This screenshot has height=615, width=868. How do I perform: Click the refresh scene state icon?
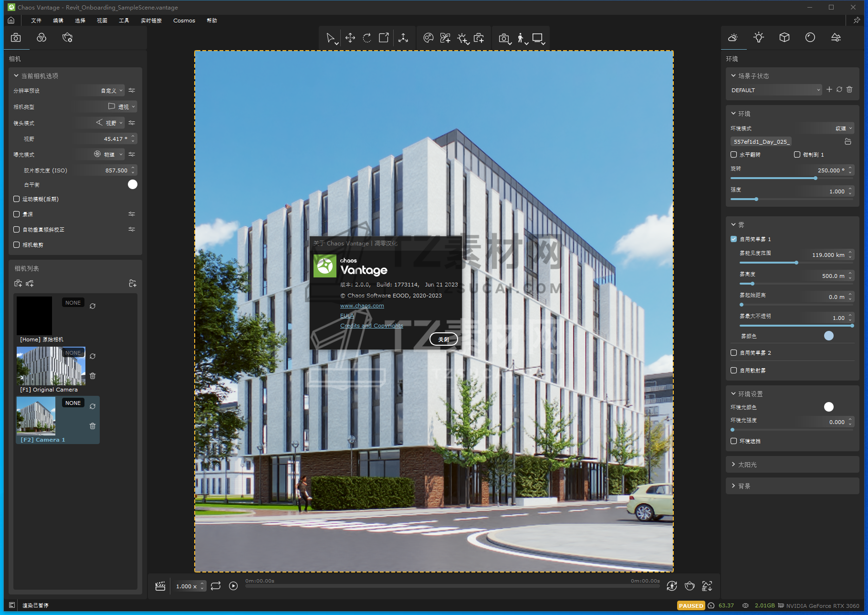[839, 89]
